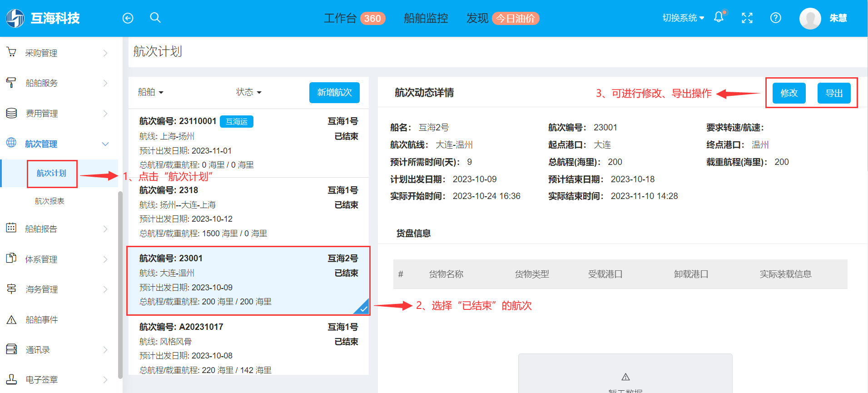Click the 船舶服务 sidebar icon

click(11, 83)
